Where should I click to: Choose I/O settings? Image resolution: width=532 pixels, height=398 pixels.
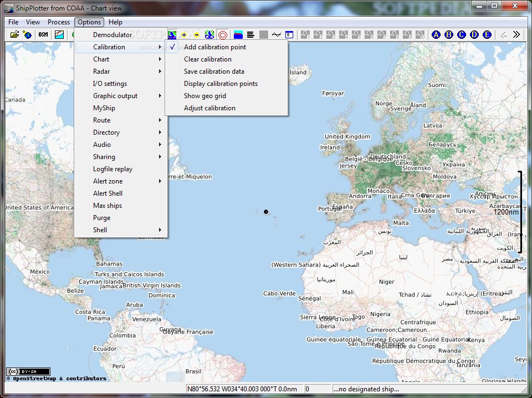[x=121, y=84]
